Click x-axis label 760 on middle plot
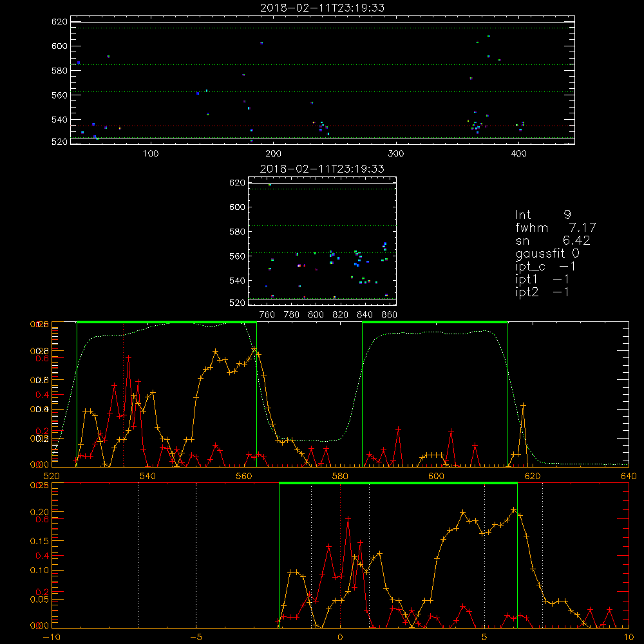 [267, 315]
